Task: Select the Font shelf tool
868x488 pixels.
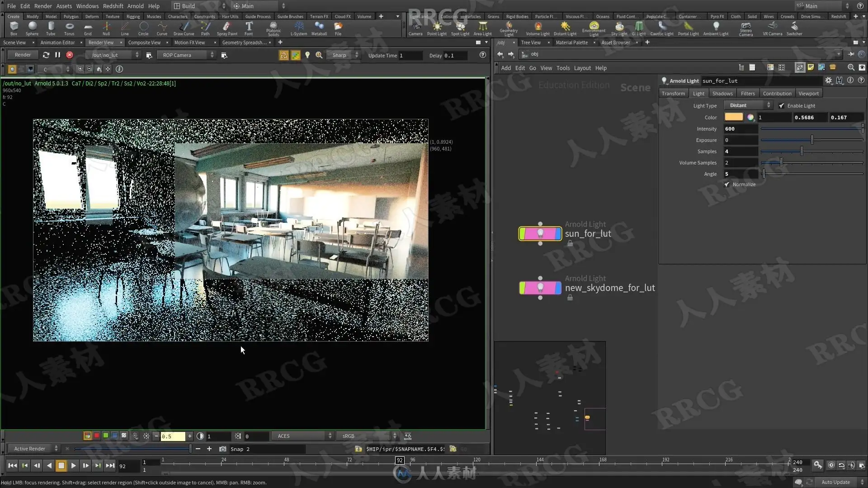Action: tap(249, 28)
